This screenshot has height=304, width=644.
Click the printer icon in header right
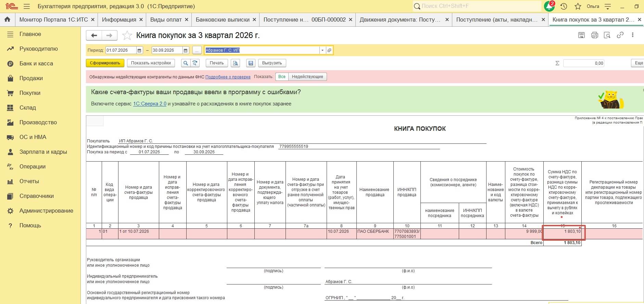[x=595, y=35]
